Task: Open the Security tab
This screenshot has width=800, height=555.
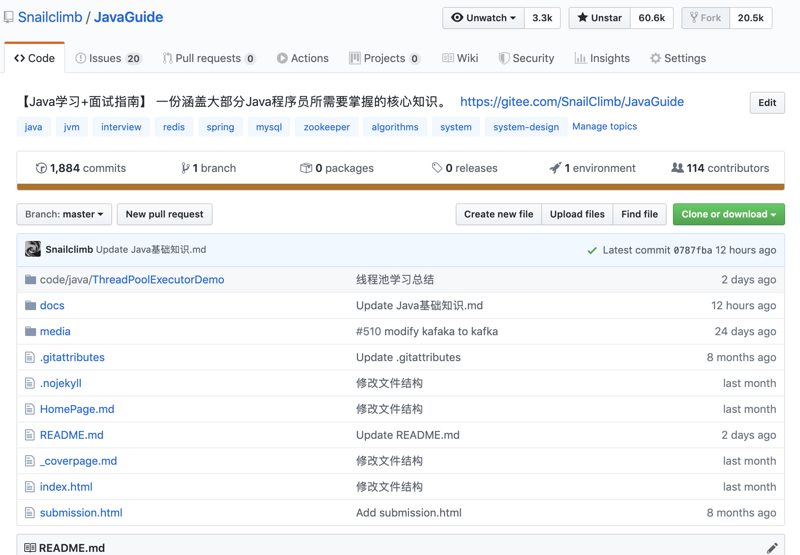Action: coord(526,58)
